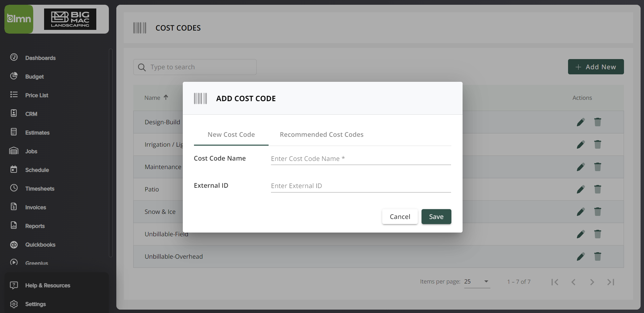Open the Jobs icon in sidebar
The height and width of the screenshot is (313, 644).
pyautogui.click(x=14, y=151)
